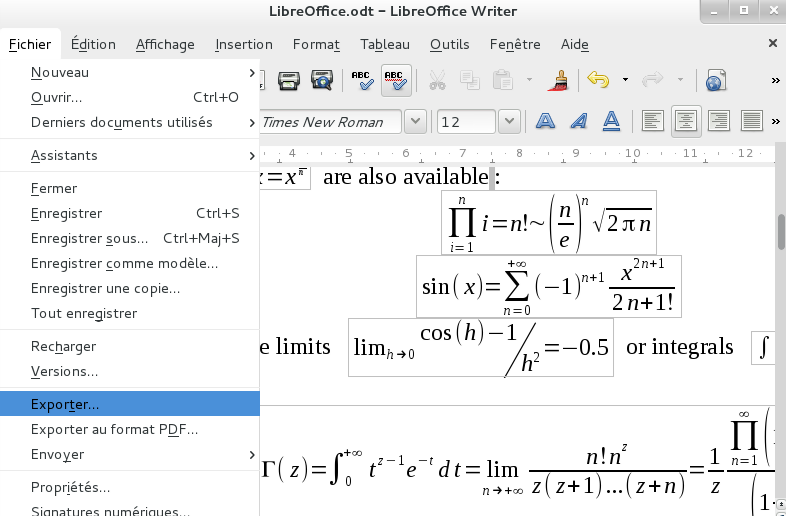The height and width of the screenshot is (516, 786).
Task: Expand the Nouveau submenu
Action: (x=130, y=73)
